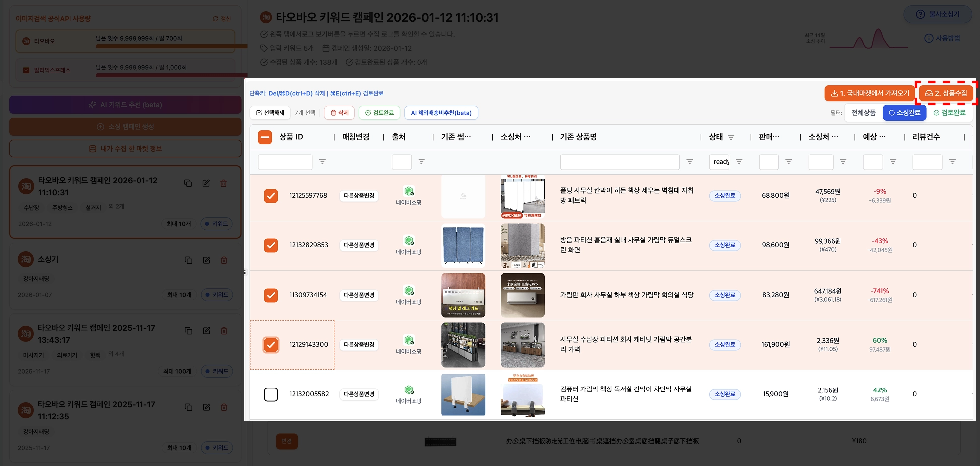Viewport: 980px width, 466px height.
Task: Click the 상품 ID filter input
Action: click(285, 162)
